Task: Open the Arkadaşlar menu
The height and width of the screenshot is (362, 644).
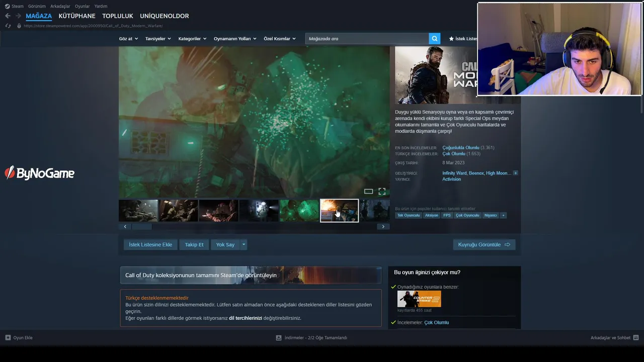Action: (x=60, y=6)
